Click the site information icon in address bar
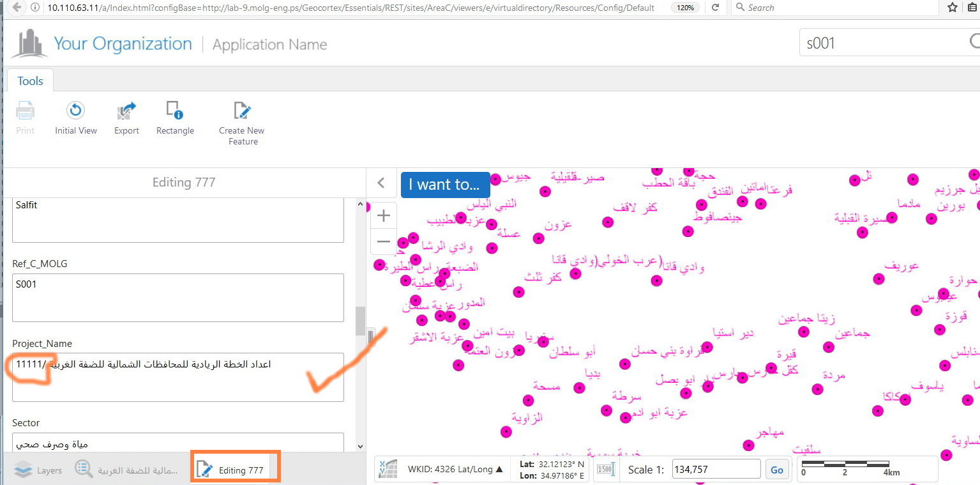Image resolution: width=980 pixels, height=485 pixels. click(36, 8)
